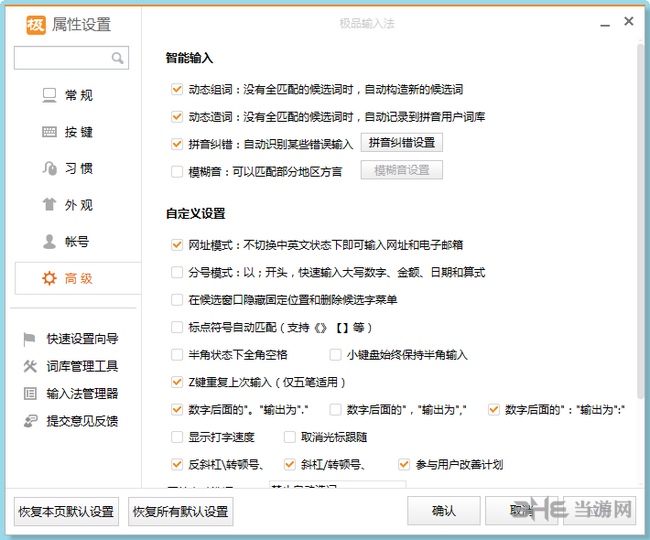
Task: Check 取消光标跟随 option
Action: (x=289, y=437)
